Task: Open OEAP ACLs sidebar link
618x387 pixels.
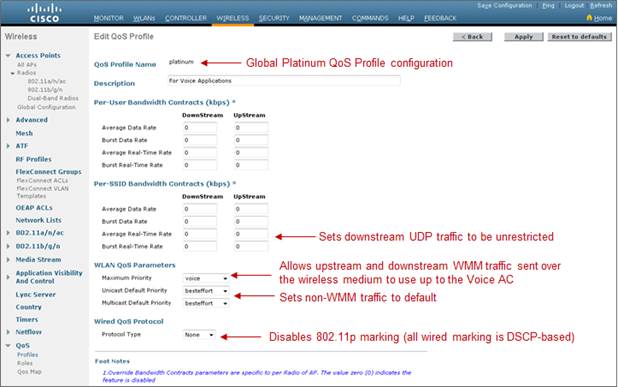Action: 34,208
